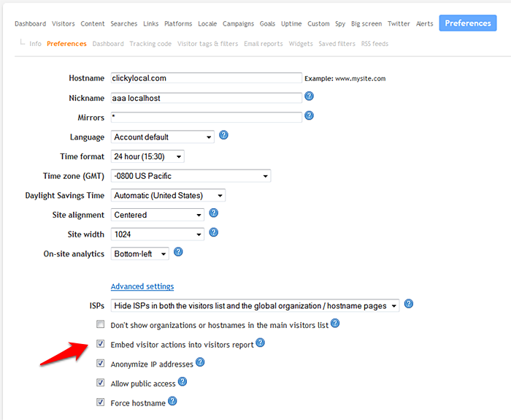Click the Advanced settings link

(142, 286)
